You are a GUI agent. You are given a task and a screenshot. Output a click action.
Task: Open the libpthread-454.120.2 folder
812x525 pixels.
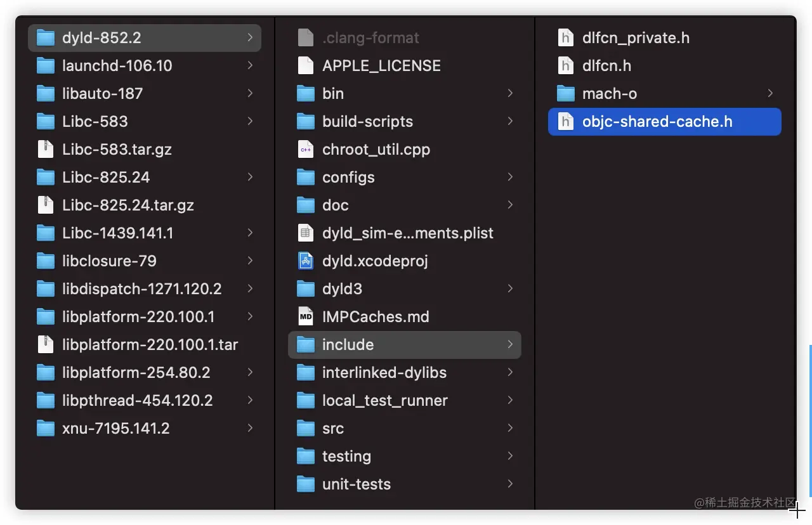point(137,400)
